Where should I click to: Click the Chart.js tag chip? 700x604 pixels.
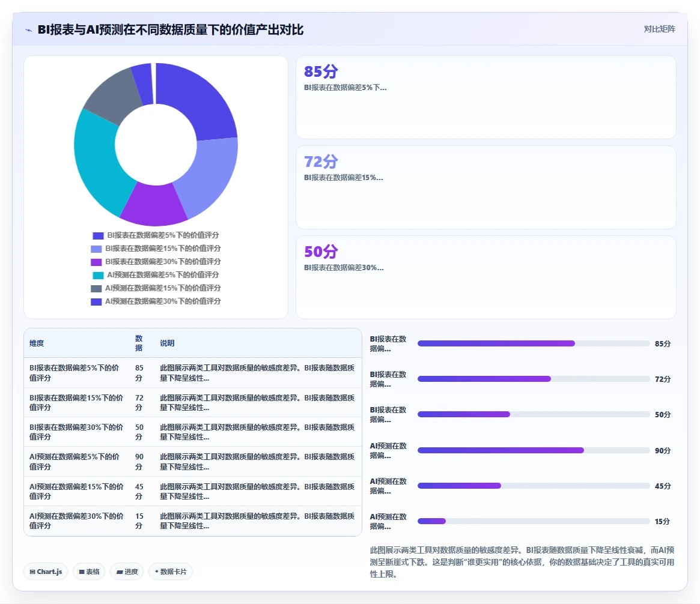(x=46, y=572)
